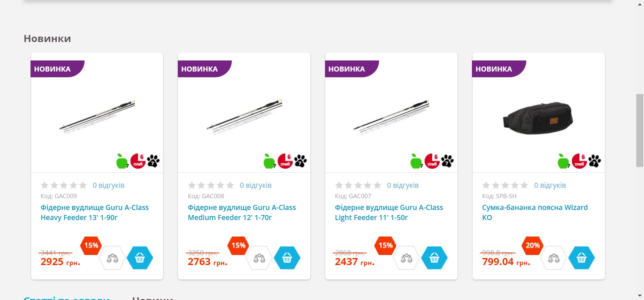Viewport: 644px width, 300px height.
Task: Open the GAC009 fishing rod image
Action: coord(97,116)
